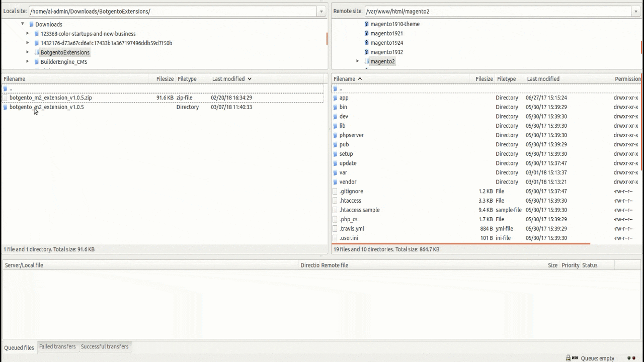Image resolution: width=644 pixels, height=362 pixels.
Task: Select 123368-color-startups-and-new-business folder
Action: click(x=88, y=34)
